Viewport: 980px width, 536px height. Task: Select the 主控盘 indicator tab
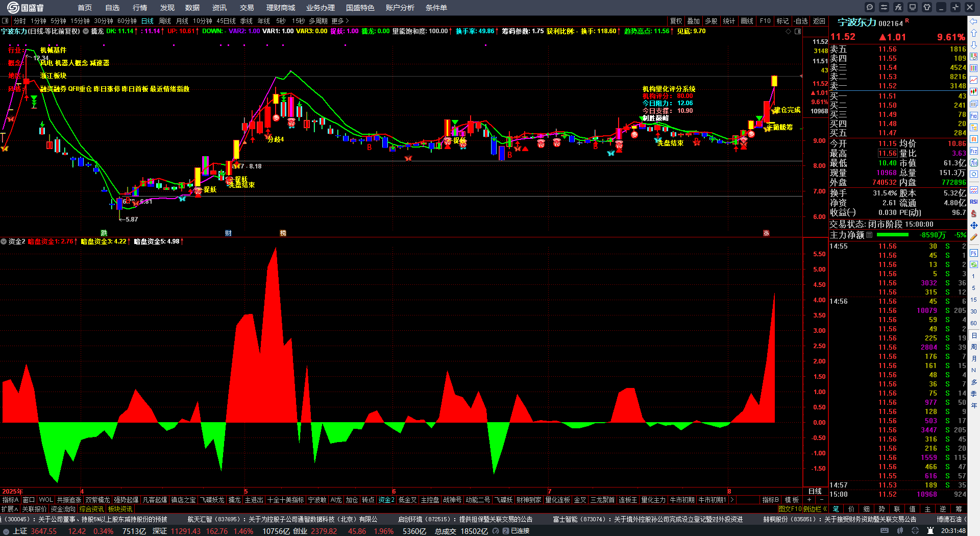tap(430, 500)
